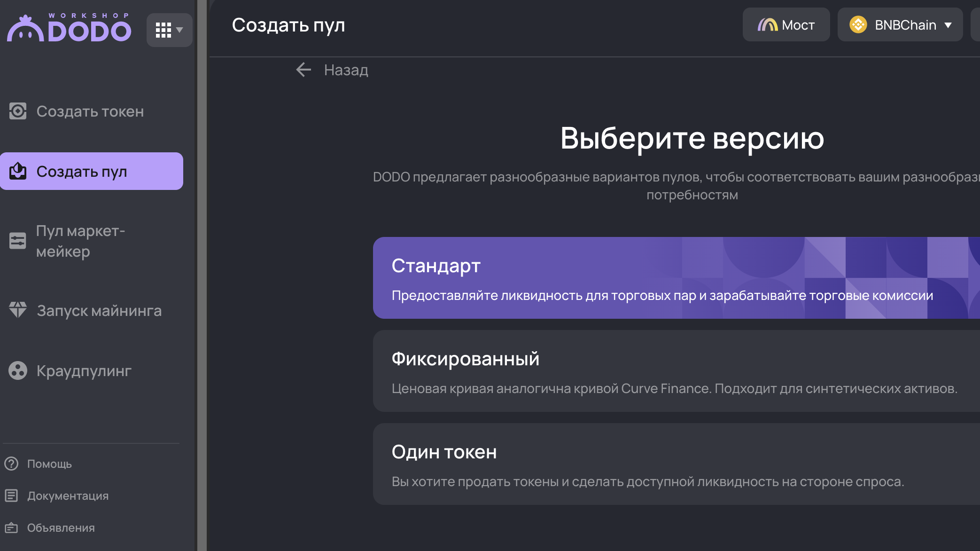The width and height of the screenshot is (980, 551).
Task: Click the Выберите версию heading
Action: pos(692,138)
